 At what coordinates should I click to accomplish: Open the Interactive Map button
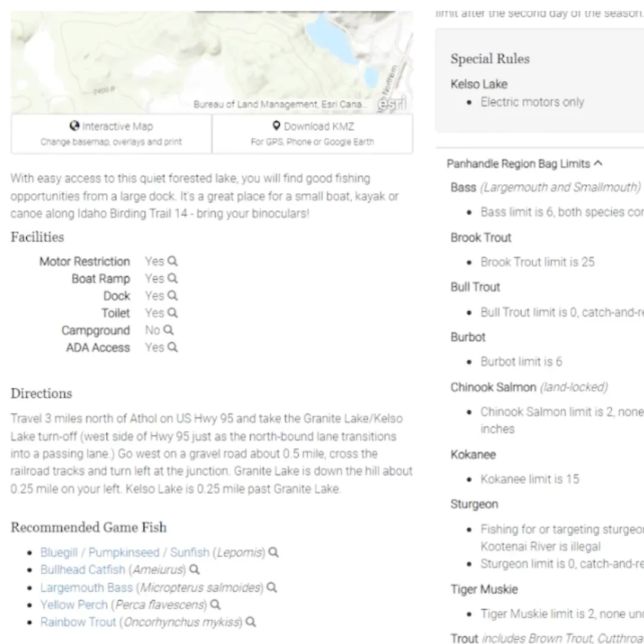[x=112, y=134]
